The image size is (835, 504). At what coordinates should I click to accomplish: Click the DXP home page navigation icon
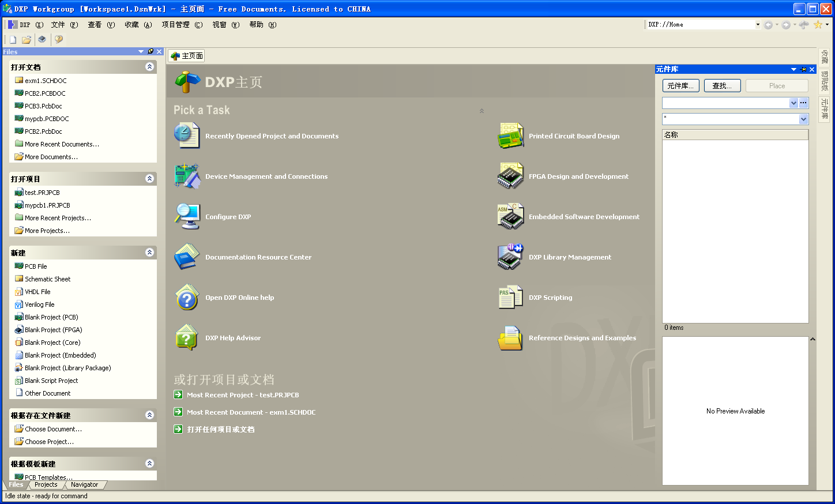(x=804, y=25)
